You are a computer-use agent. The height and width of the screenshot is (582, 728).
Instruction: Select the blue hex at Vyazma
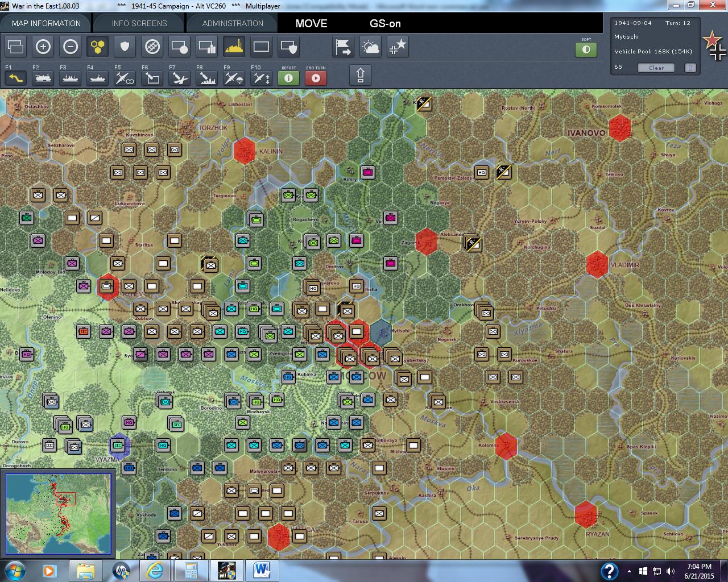point(119,445)
